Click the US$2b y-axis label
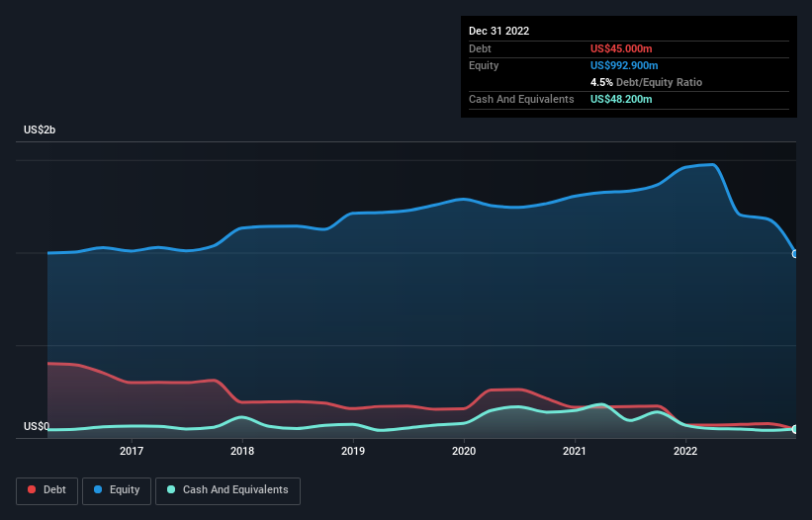This screenshot has height=520, width=812. 40,130
